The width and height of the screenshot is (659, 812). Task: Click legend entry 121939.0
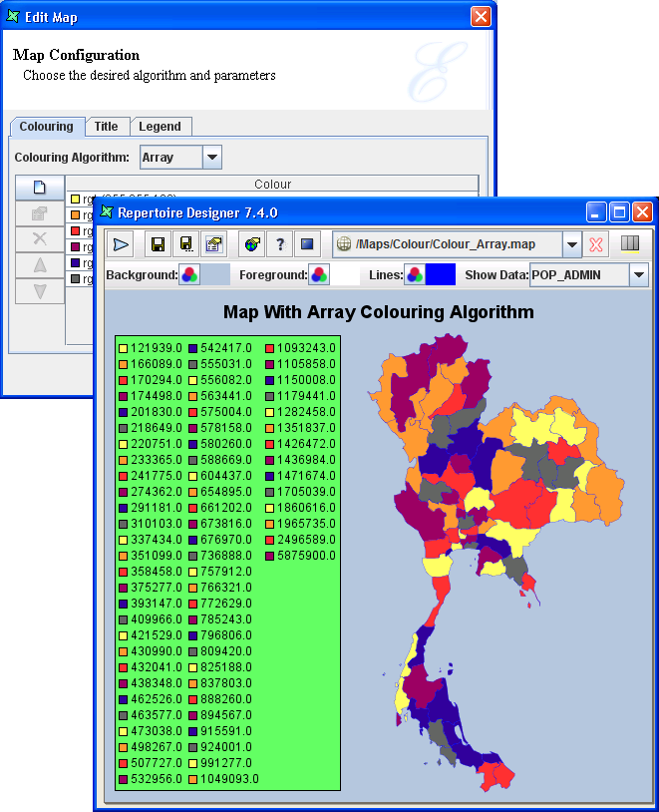pos(151,348)
